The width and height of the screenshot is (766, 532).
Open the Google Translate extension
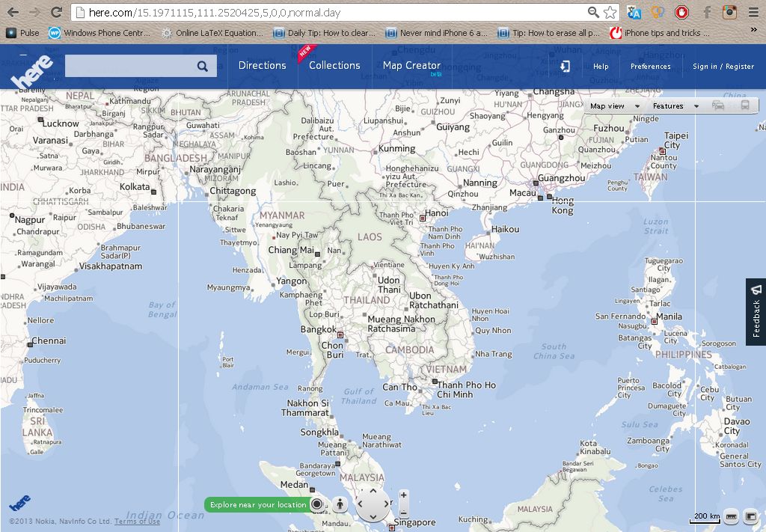click(x=634, y=12)
